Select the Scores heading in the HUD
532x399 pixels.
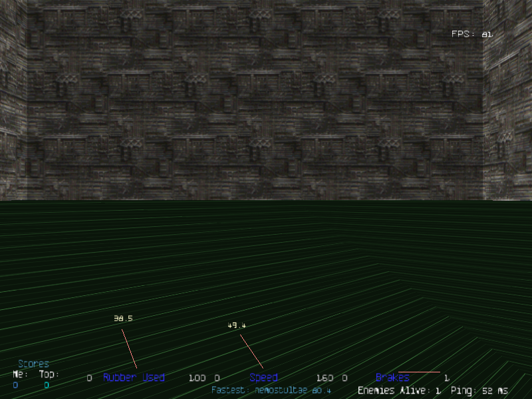point(33,364)
